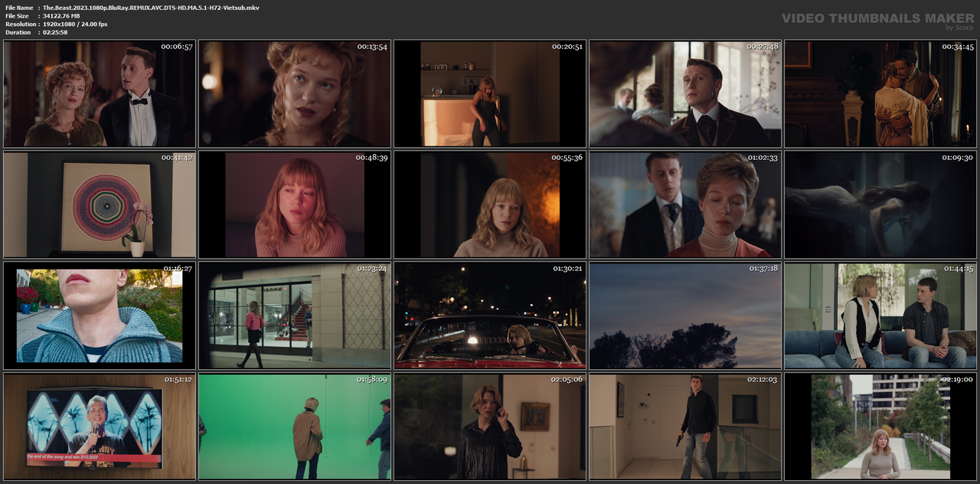The width and height of the screenshot is (980, 484).
Task: Open the 01:02:33 thumbnail
Action: click(685, 204)
